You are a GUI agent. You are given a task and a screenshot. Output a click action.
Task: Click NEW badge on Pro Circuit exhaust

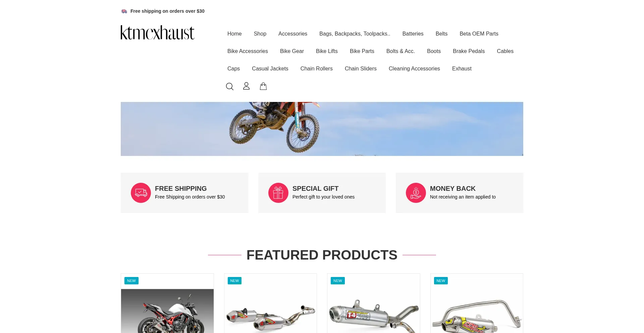(441, 281)
